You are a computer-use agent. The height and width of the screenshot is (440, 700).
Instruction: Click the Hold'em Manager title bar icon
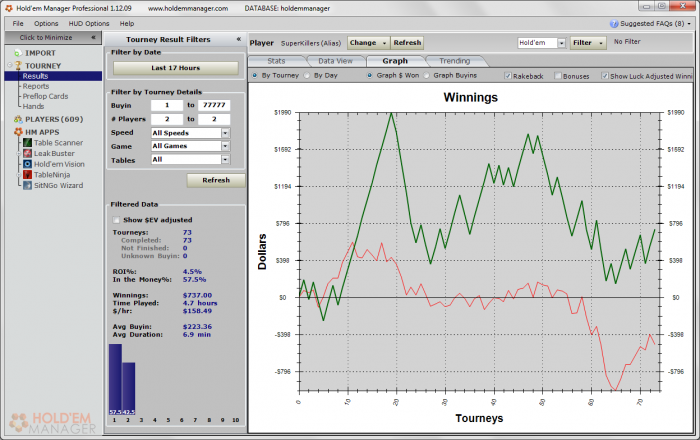(x=8, y=8)
